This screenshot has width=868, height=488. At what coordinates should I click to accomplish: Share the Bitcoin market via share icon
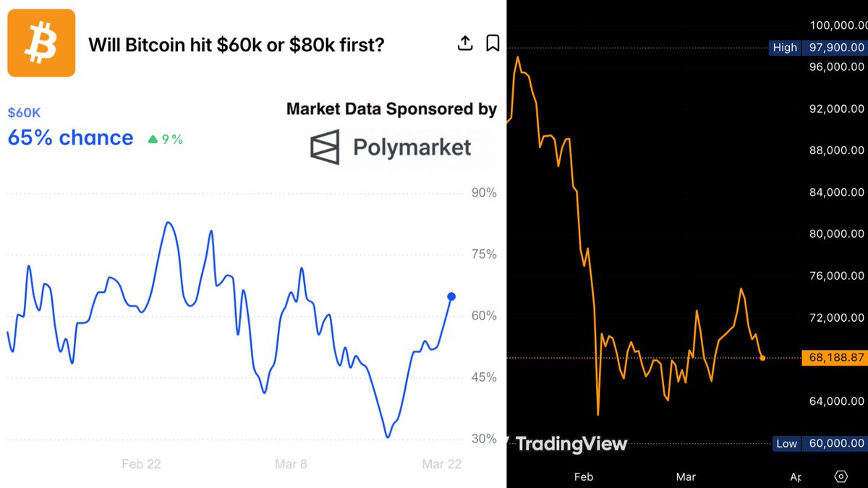click(x=465, y=43)
